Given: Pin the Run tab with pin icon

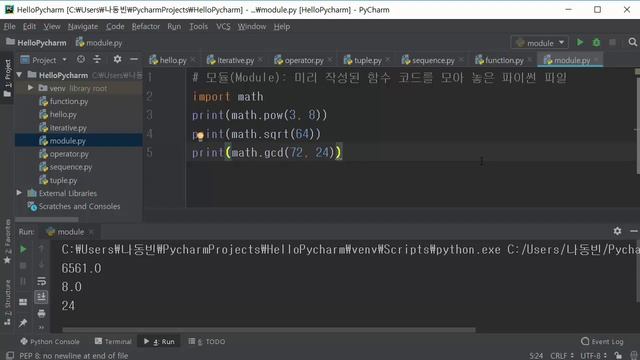Looking at the screenshot, I should click(23, 323).
